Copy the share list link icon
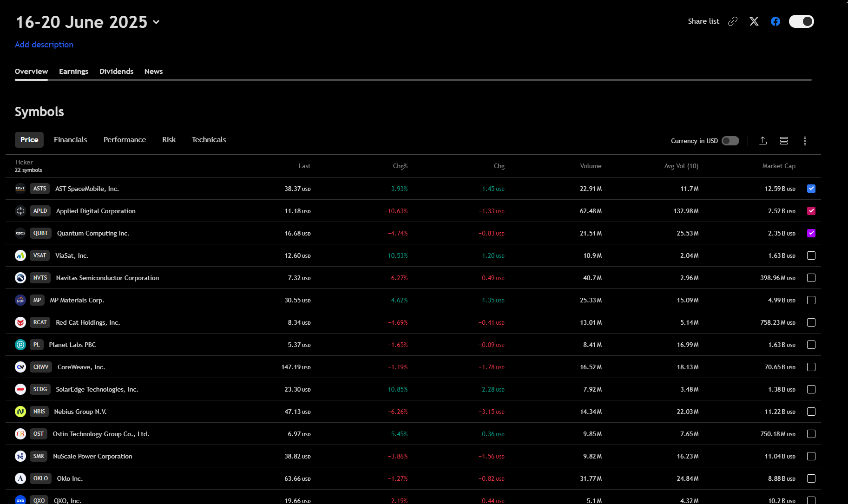Screen dimensions: 848x504 (733, 21)
